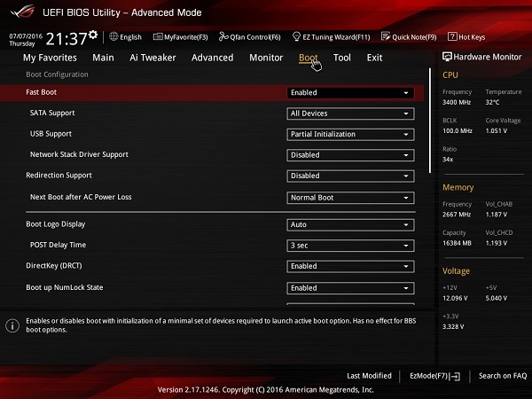Click the settings list scrollbar

430,121
